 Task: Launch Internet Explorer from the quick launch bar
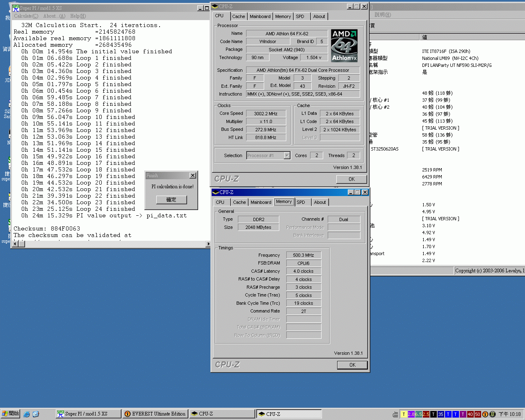click(x=27, y=414)
